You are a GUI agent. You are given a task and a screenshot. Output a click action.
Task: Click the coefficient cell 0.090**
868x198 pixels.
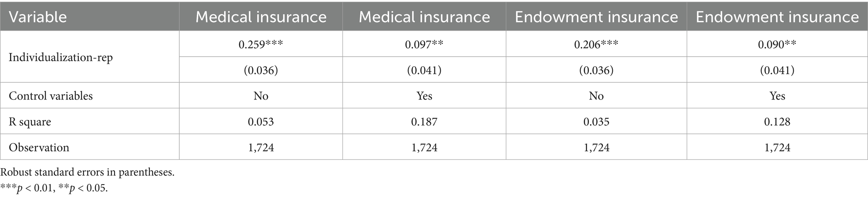[x=777, y=44]
